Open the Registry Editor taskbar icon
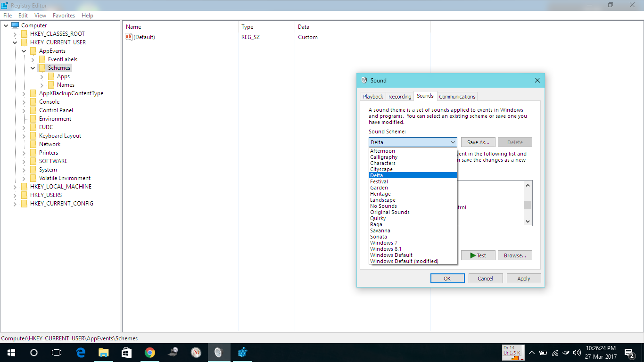 click(x=243, y=352)
